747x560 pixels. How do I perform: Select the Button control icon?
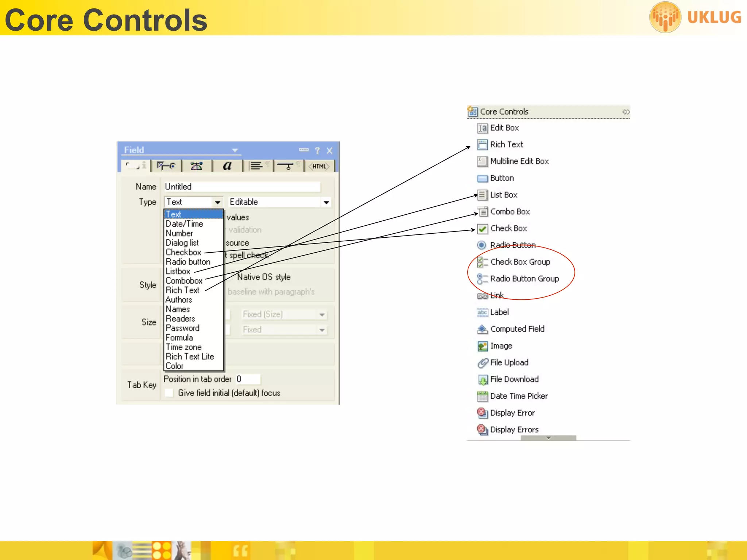pos(482,178)
